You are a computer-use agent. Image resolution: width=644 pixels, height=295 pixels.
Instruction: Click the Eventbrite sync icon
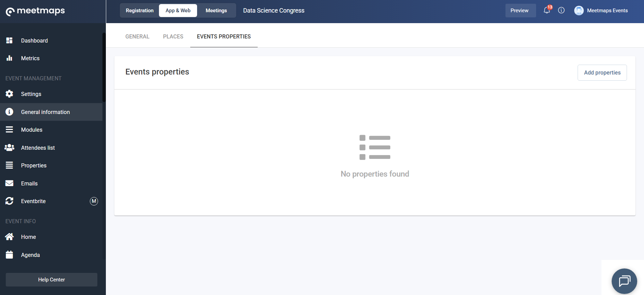click(x=10, y=201)
